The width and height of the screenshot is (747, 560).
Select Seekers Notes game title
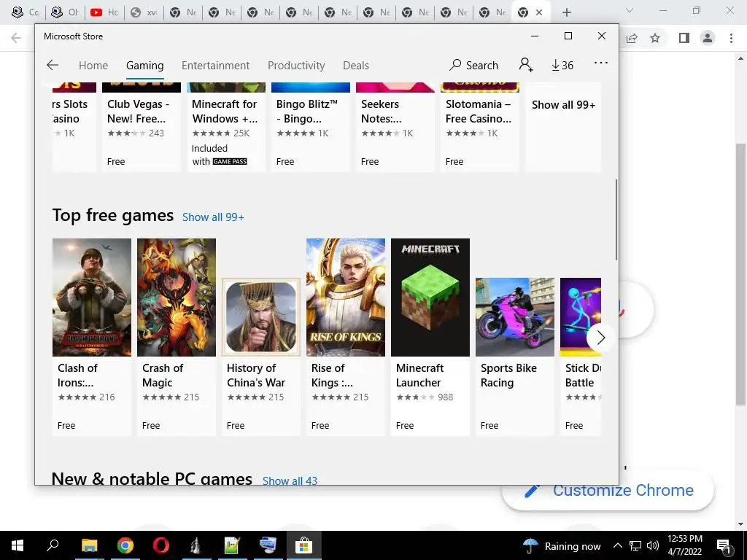tap(381, 111)
